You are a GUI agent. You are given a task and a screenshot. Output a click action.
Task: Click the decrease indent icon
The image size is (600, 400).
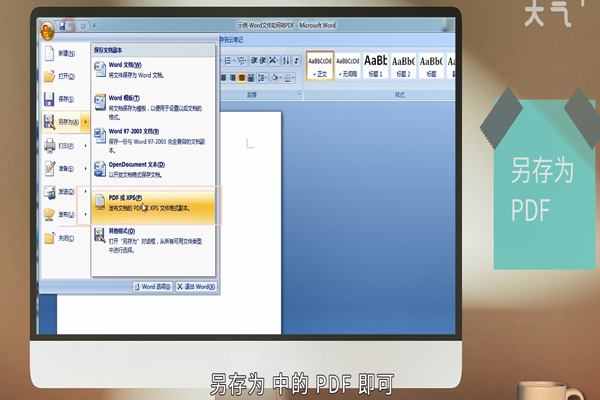254,60
